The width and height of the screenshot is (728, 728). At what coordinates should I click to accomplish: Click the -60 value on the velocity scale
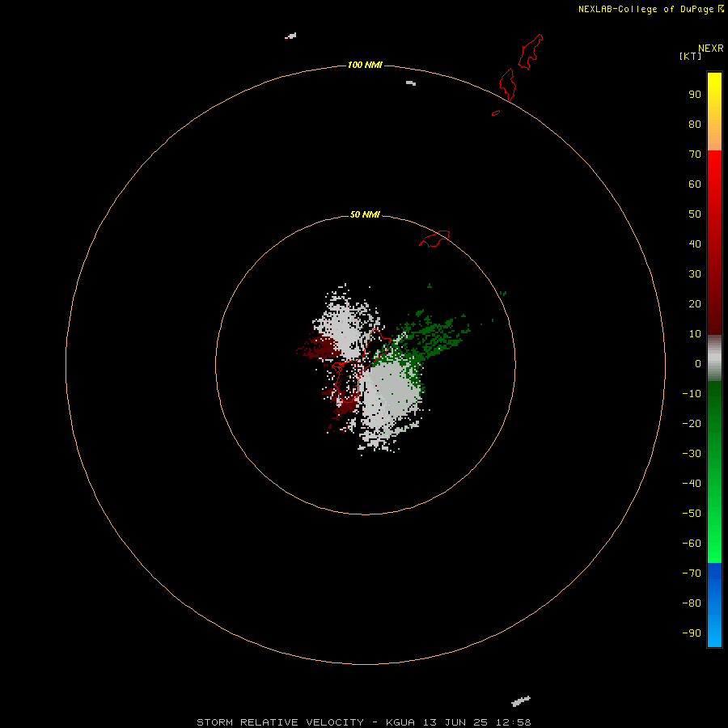[x=692, y=544]
